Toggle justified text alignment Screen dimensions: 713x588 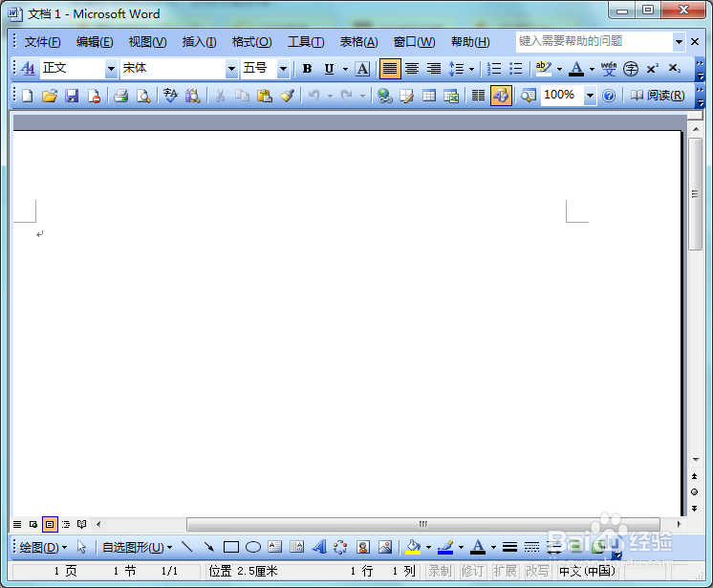(390, 69)
